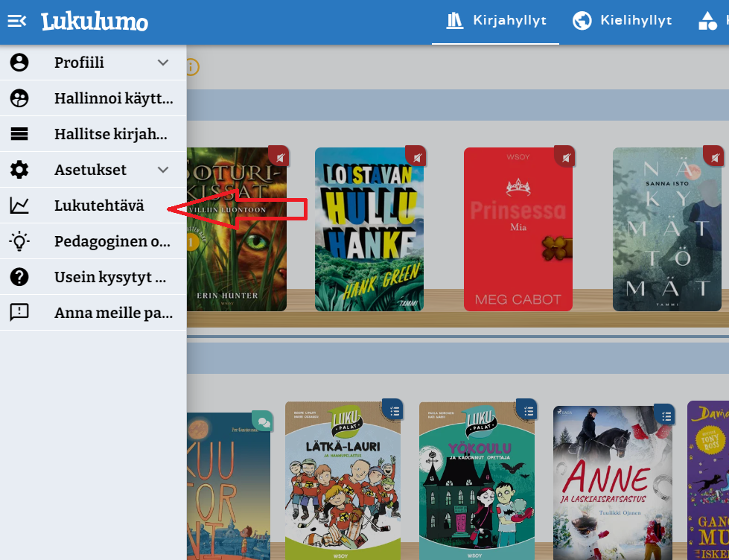Click the user management face icon

pos(19,98)
